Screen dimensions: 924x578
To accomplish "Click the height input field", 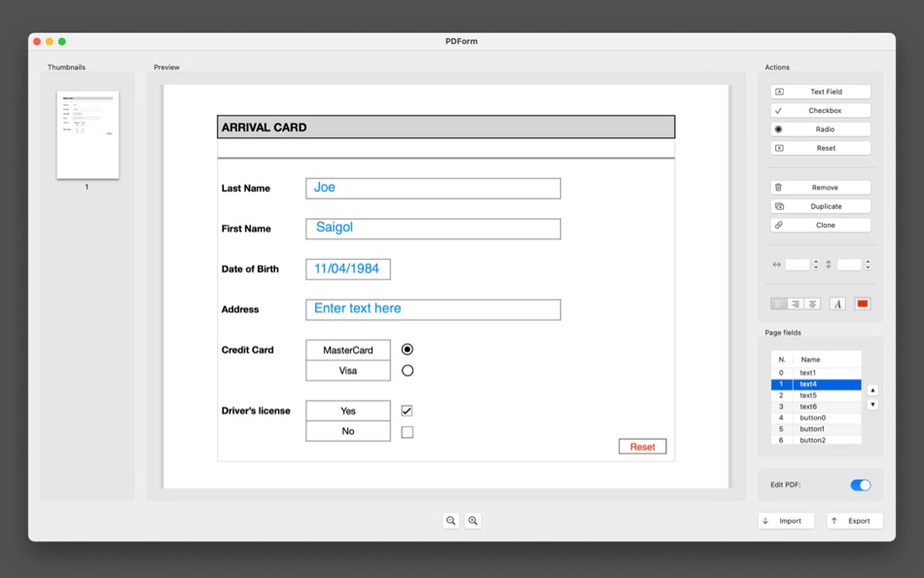I will point(849,265).
